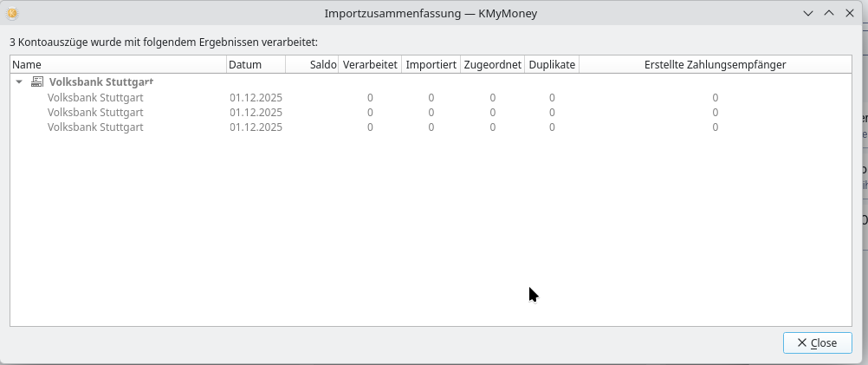This screenshot has height=365, width=868.
Task: Minimize the Importzusammenfassung window
Action: tap(808, 14)
